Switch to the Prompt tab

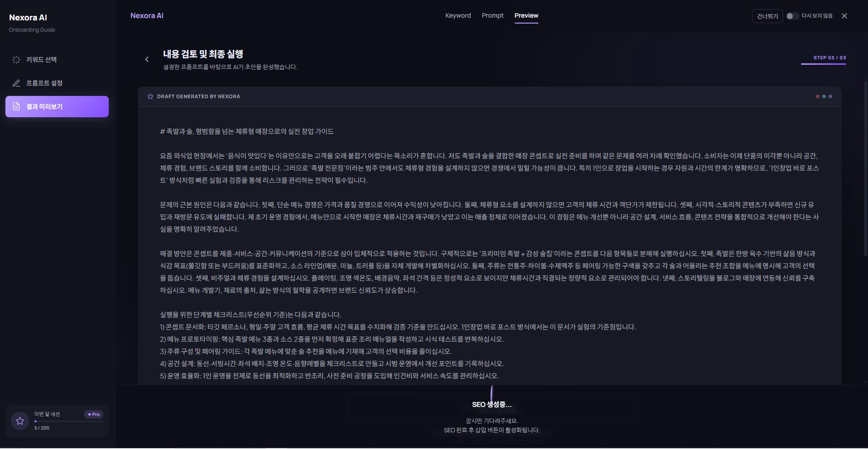(492, 15)
